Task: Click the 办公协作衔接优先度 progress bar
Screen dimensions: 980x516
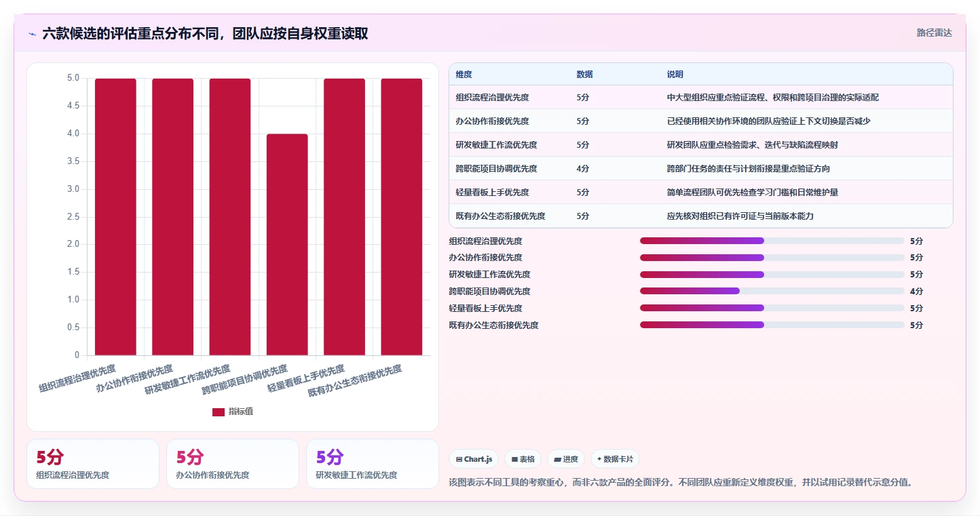Action: coord(772,258)
